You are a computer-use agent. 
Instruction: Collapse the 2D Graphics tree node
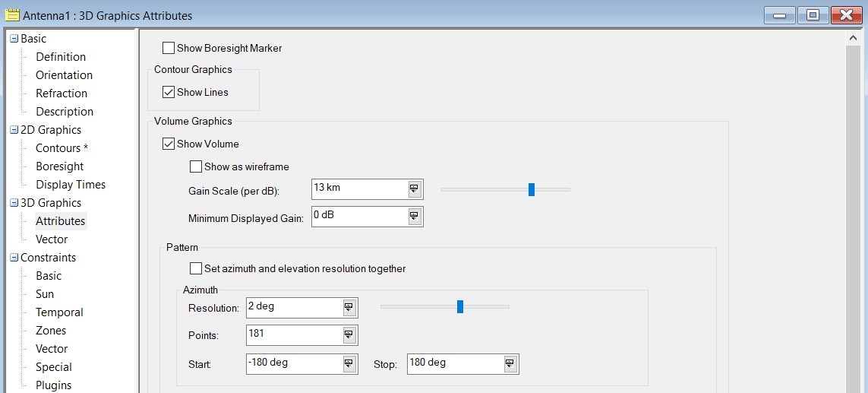14,130
